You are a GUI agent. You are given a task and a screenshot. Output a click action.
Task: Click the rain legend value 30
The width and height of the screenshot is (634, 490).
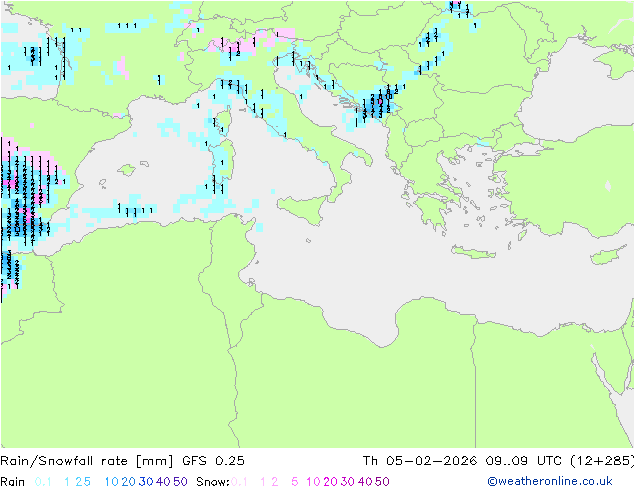coord(146,482)
